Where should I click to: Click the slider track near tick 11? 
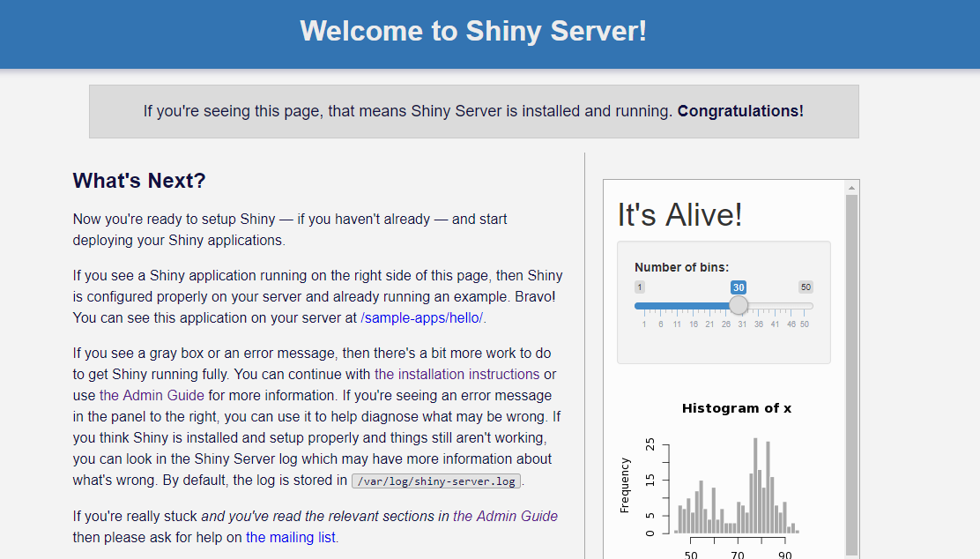pos(677,306)
